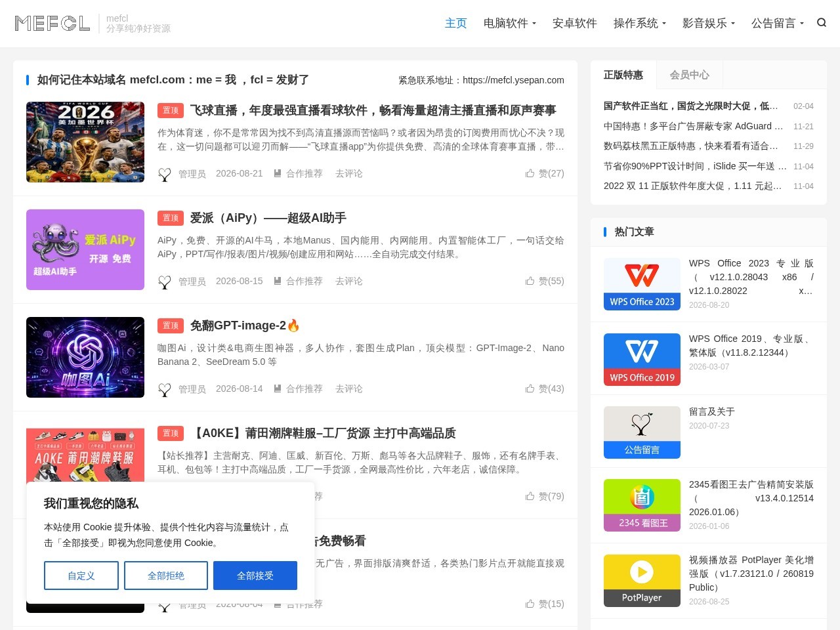Click category icon beside 合作推荐 on 爱派 post
Image resolution: width=840 pixels, height=630 pixels.
[278, 281]
